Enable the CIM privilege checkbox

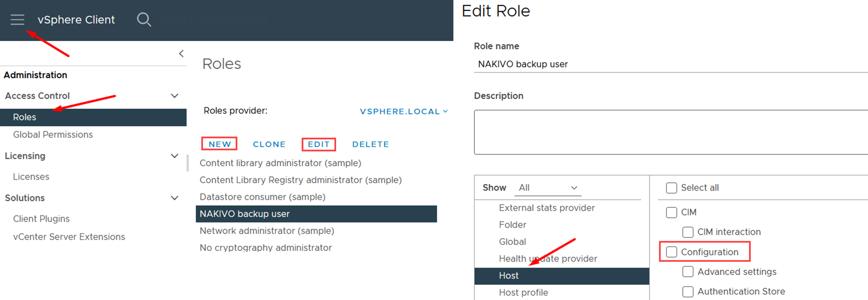[x=671, y=212]
